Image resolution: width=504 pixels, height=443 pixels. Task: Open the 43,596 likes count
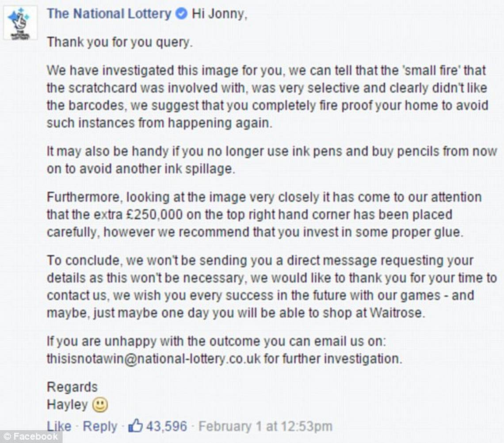(167, 426)
